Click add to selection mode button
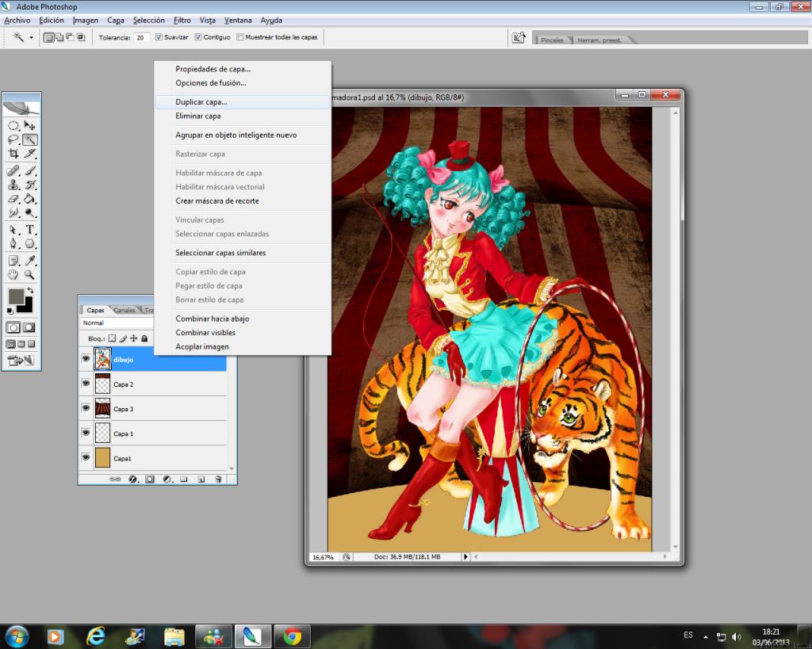 [59, 37]
